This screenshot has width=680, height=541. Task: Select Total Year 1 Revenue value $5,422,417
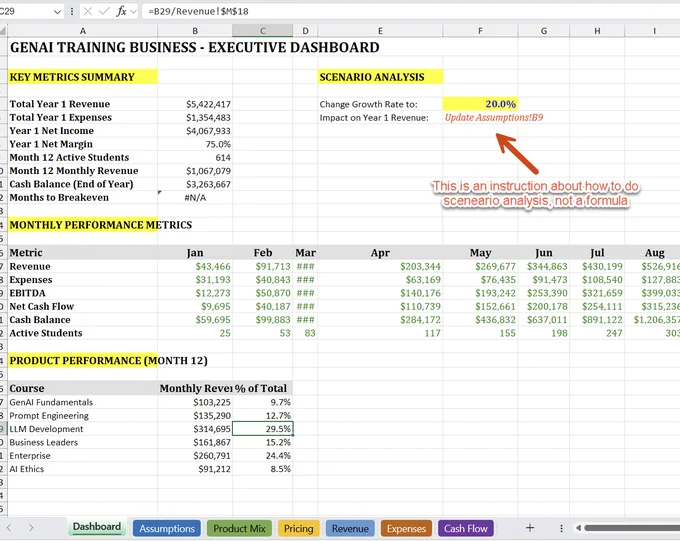pyautogui.click(x=195, y=104)
